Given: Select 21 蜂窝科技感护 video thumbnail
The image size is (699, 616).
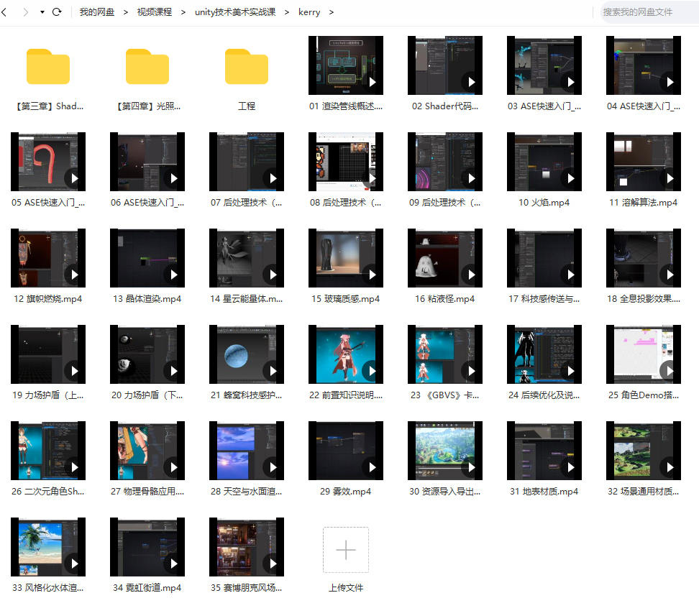Looking at the screenshot, I should (x=247, y=354).
